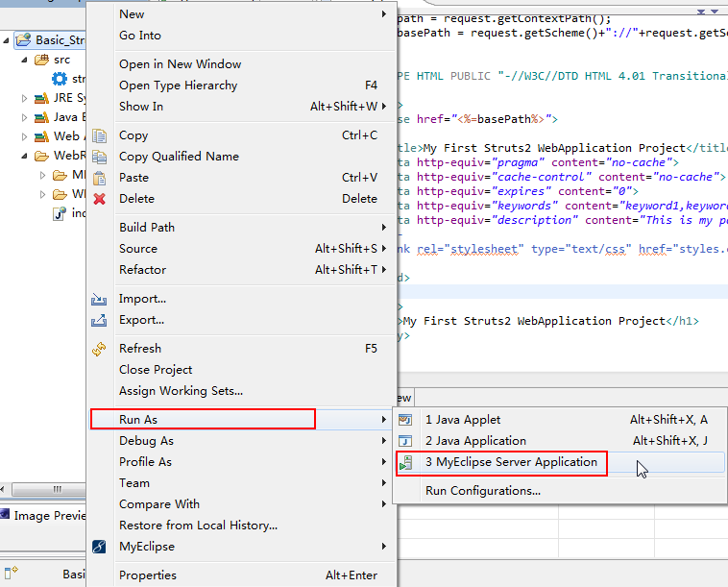Click the index JSP file icon
Screen dimensions: 728x587
(60, 213)
